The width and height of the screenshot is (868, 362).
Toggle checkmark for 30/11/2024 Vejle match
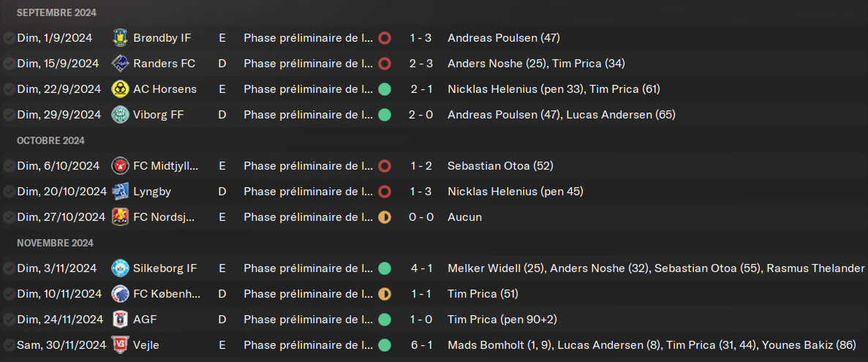click(9, 345)
